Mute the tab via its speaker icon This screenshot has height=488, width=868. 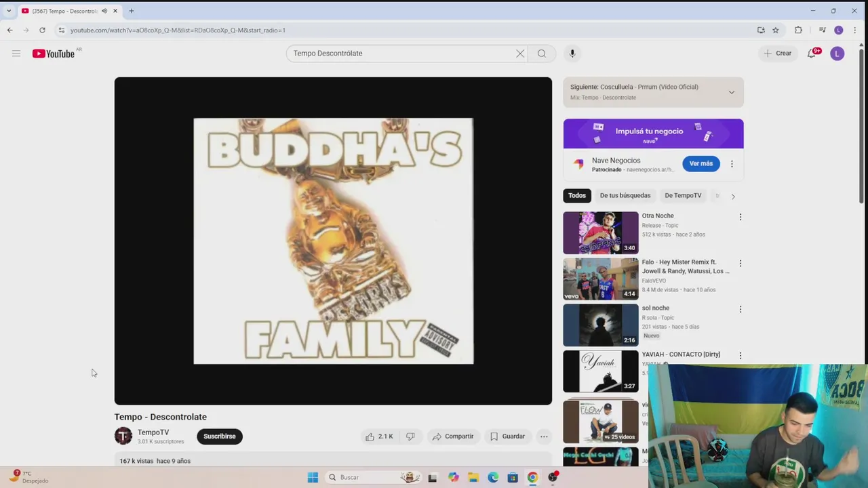click(104, 11)
